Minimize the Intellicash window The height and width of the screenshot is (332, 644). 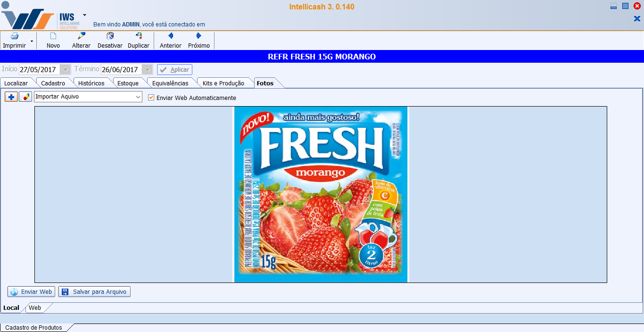613,6
